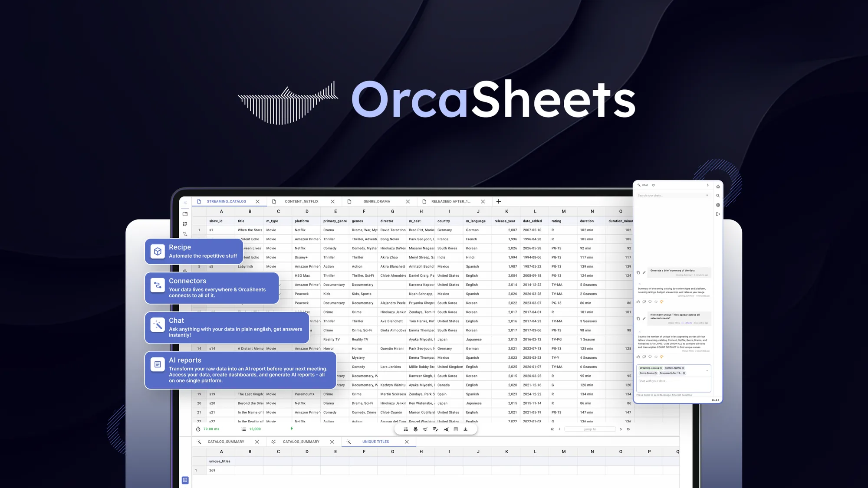Click the green lightning bolt icon
868x488 pixels.
tap(292, 429)
